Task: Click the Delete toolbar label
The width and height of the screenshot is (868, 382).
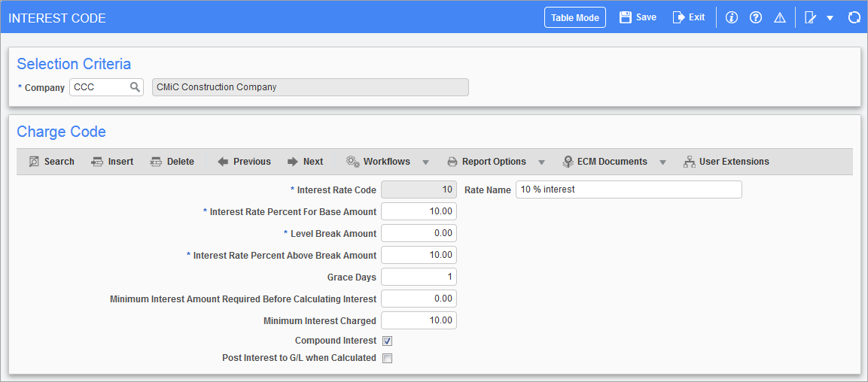Action: coord(181,162)
